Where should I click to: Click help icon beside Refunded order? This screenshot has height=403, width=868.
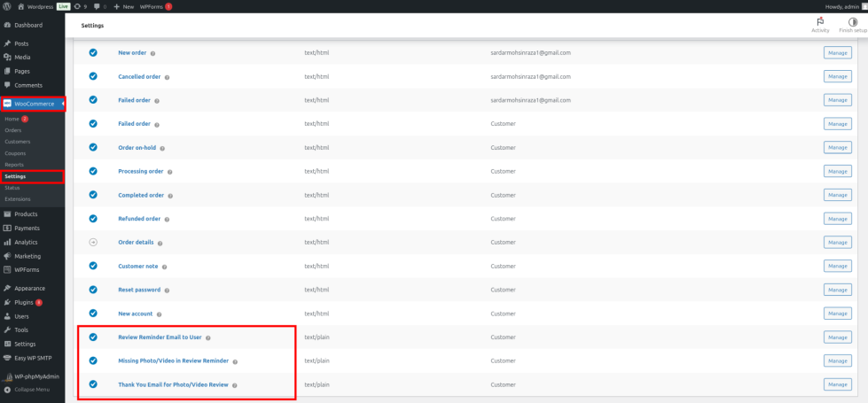168,219
